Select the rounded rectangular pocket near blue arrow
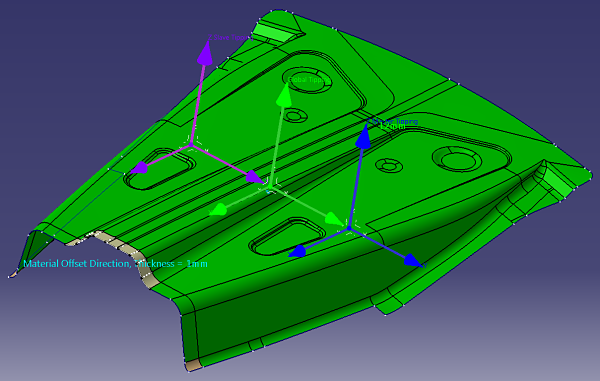The image size is (600, 381). coord(287,236)
